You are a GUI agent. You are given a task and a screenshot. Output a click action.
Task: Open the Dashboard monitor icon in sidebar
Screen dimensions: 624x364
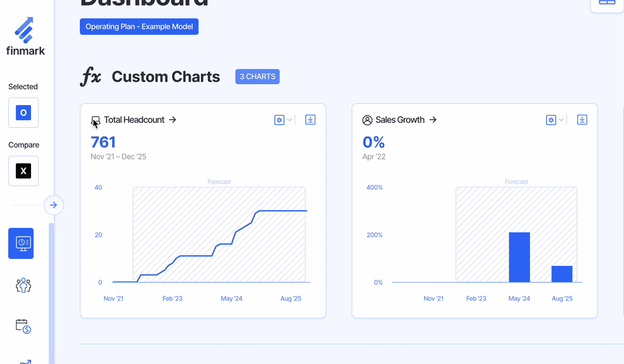[x=21, y=243]
